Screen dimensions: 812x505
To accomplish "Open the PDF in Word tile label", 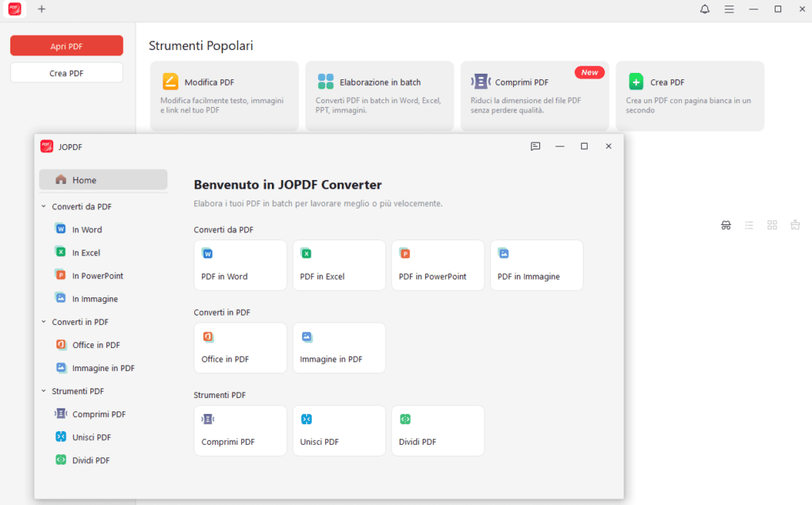I will pyautogui.click(x=224, y=277).
